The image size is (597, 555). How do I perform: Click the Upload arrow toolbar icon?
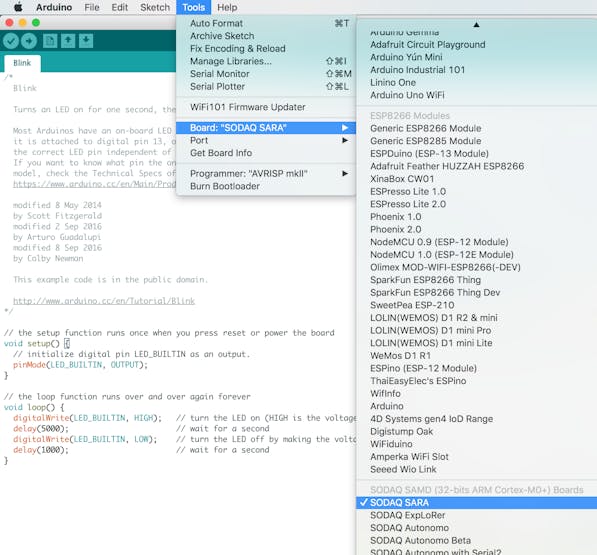pyautogui.click(x=29, y=41)
